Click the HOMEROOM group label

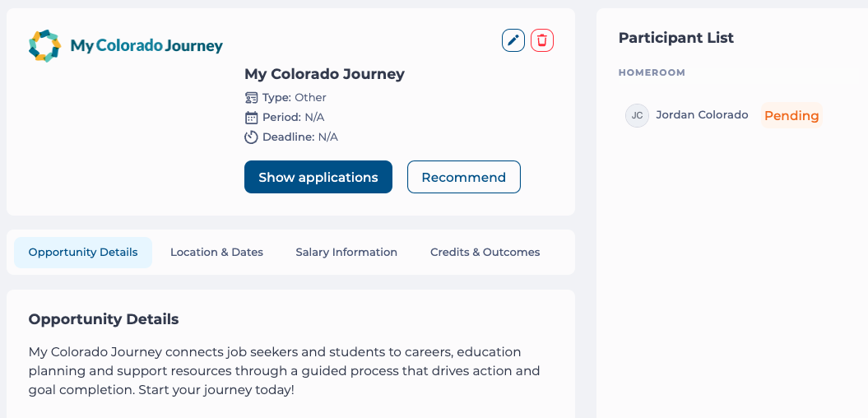652,72
